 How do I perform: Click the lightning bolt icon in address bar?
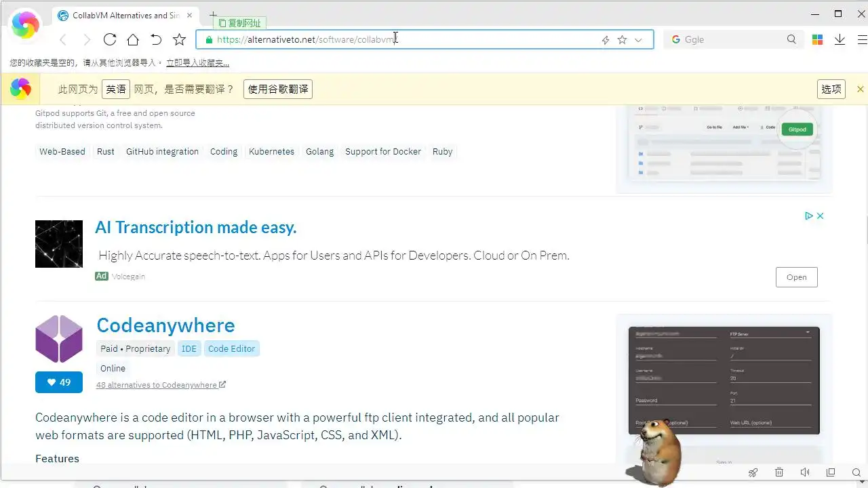[x=606, y=40]
